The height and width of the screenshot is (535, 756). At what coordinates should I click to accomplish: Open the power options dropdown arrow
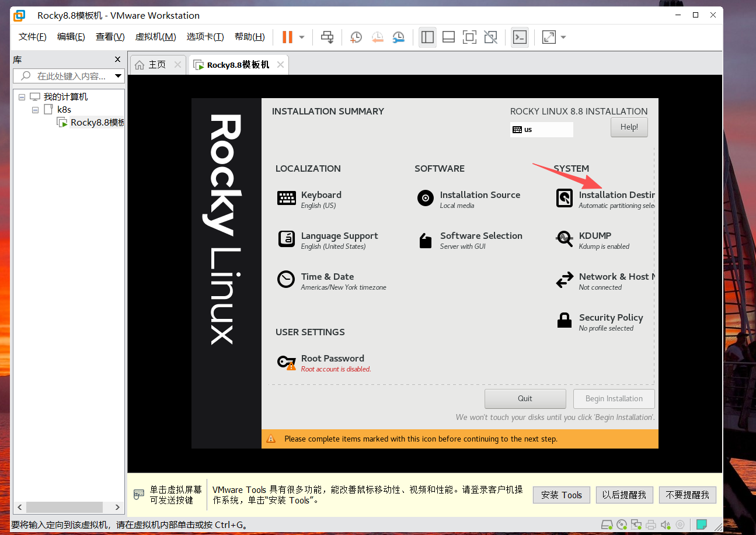[302, 37]
